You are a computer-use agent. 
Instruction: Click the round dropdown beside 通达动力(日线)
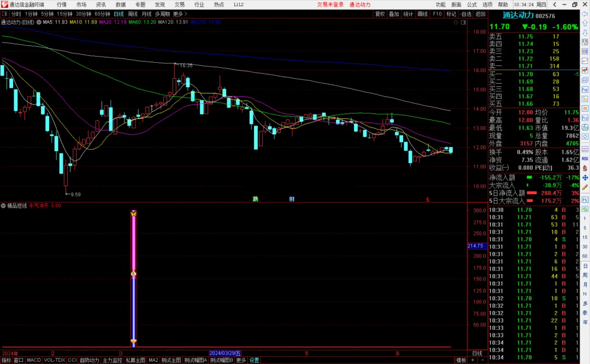point(39,22)
